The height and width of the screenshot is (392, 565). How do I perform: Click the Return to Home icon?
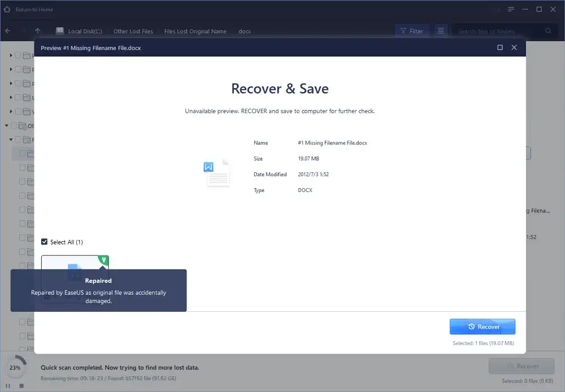click(7, 9)
